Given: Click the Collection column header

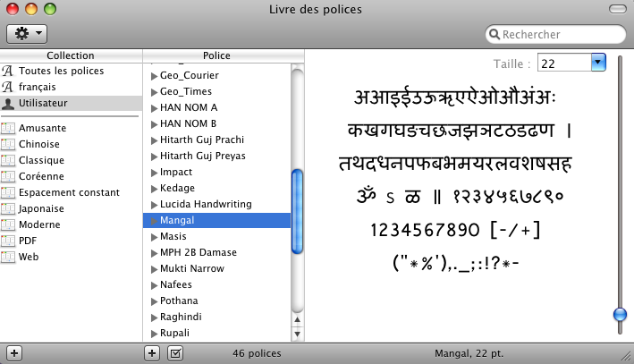Looking at the screenshot, I should (x=71, y=55).
